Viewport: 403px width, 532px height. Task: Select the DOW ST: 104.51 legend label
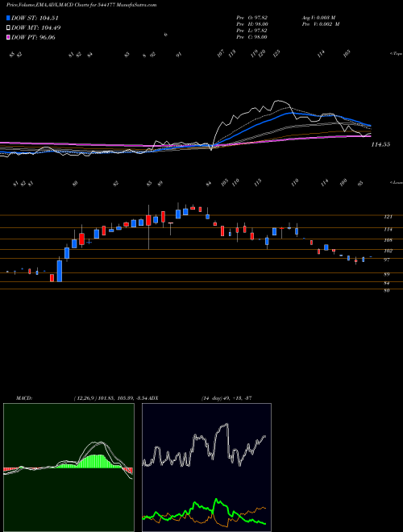coord(35,19)
